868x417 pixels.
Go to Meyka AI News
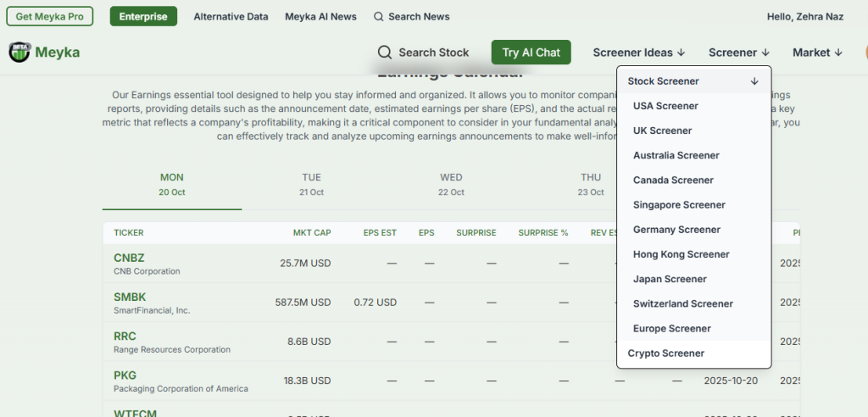tap(320, 17)
